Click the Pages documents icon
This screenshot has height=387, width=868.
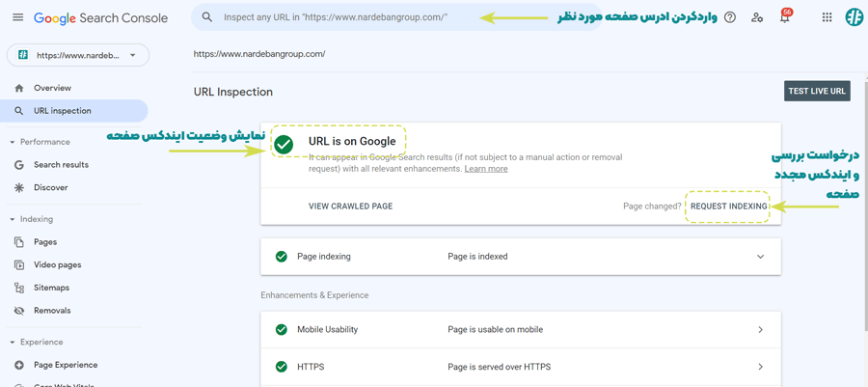[x=19, y=242]
